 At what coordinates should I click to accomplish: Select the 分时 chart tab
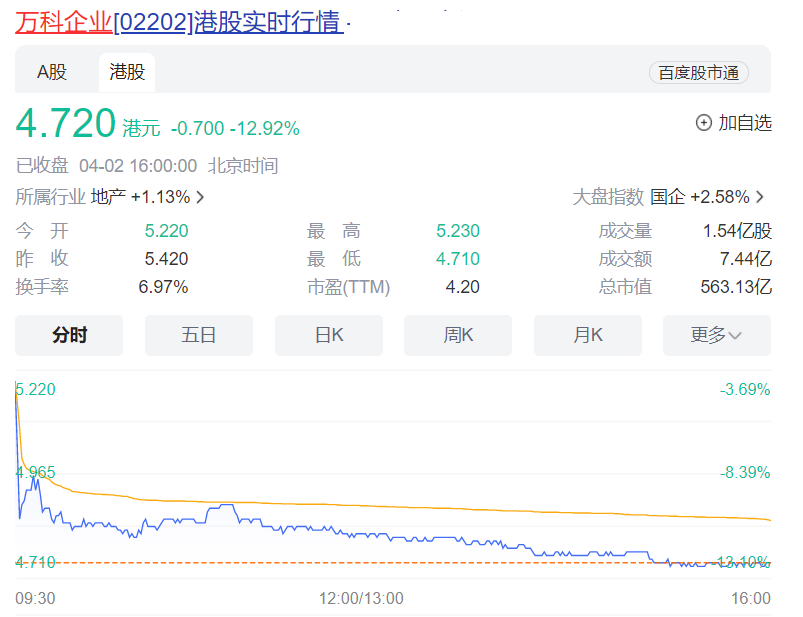click(x=69, y=335)
